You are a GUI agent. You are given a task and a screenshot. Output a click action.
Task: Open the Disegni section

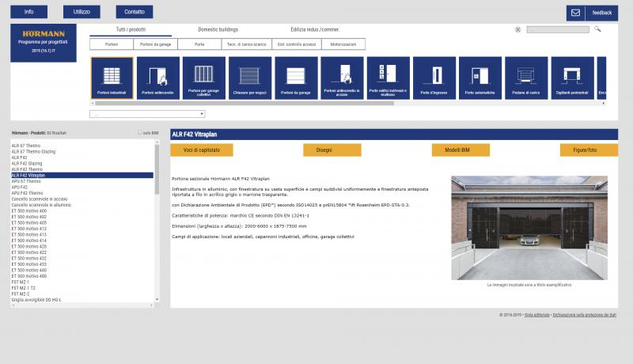(x=332, y=150)
